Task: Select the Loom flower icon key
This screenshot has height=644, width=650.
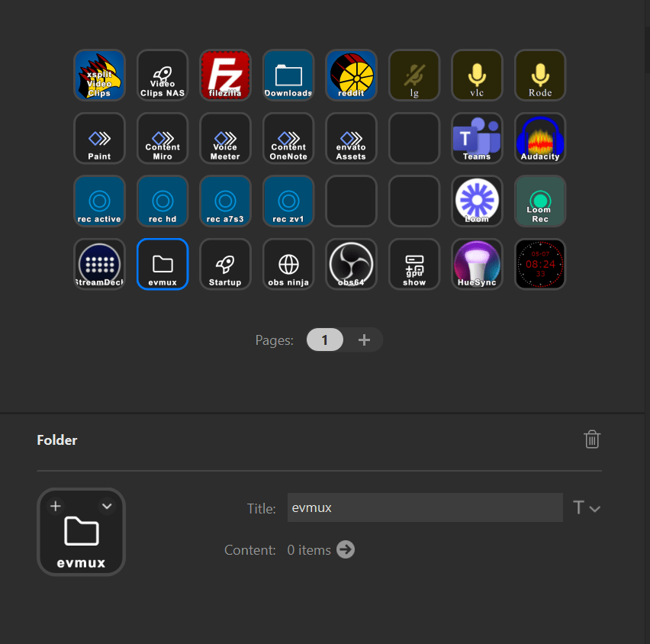Action: [477, 201]
